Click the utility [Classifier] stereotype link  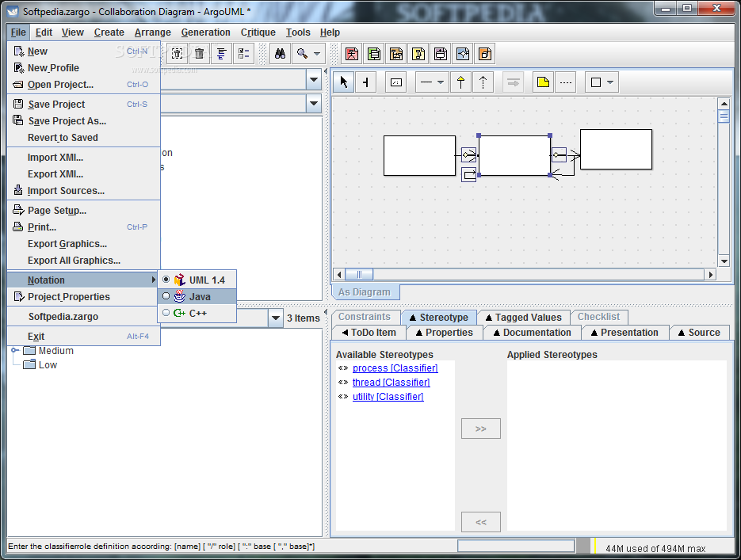(388, 396)
